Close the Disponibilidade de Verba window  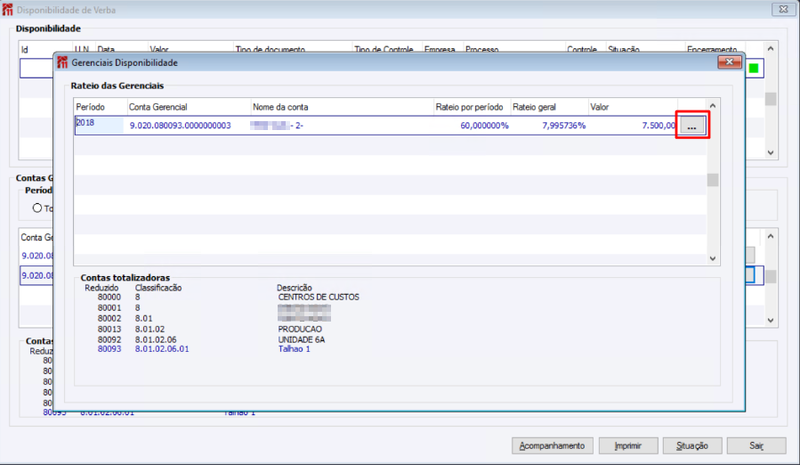[x=783, y=9]
